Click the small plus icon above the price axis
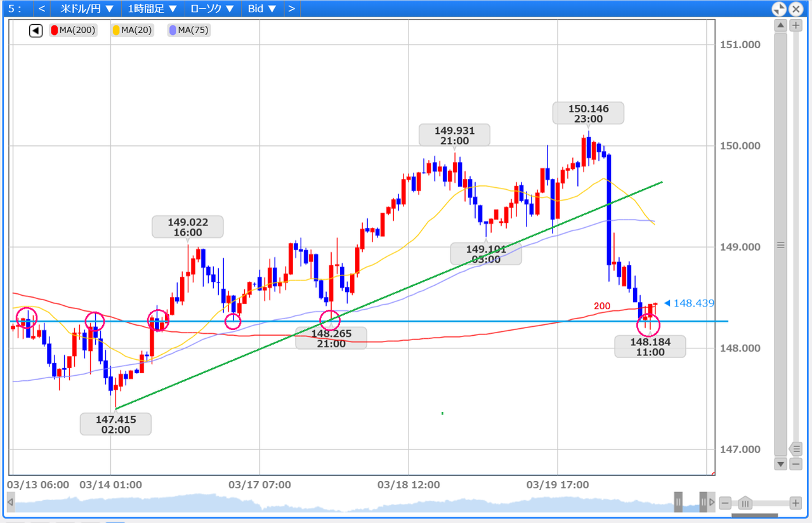The width and height of the screenshot is (812, 523). 796,25
